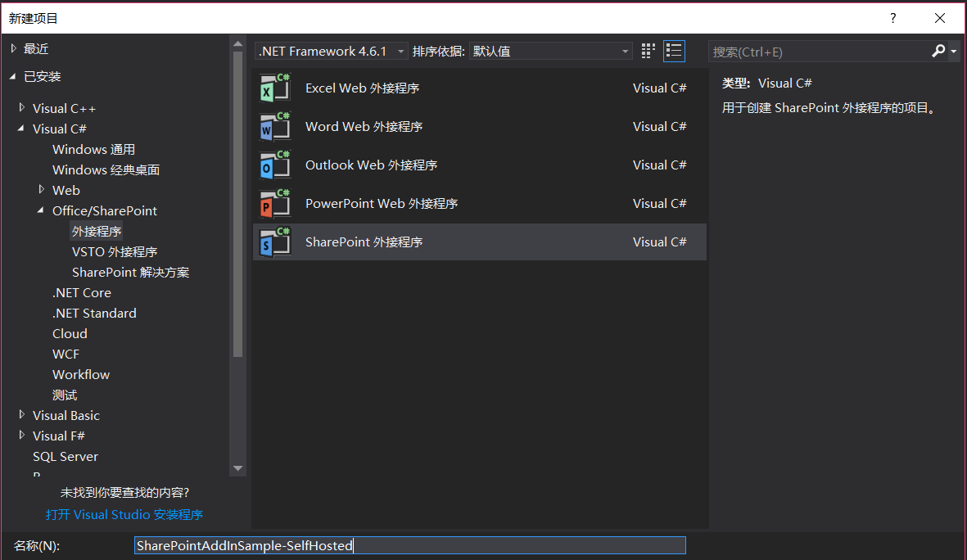
Task: Switch to list view mode
Action: (674, 51)
